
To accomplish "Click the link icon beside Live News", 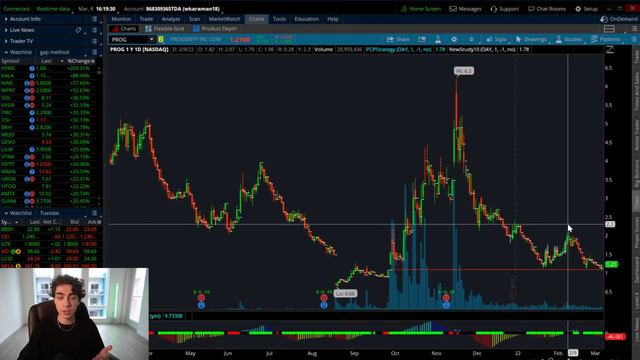I will pyautogui.click(x=78, y=30).
